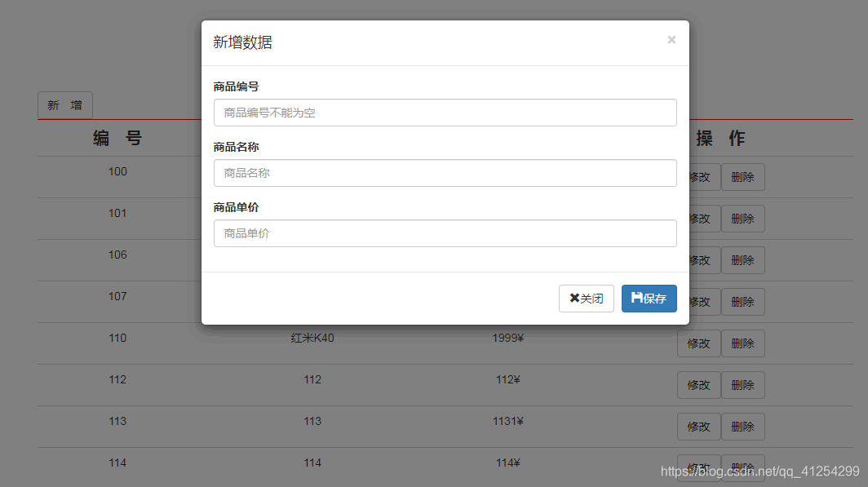Click the 商品编号 field label
The height and width of the screenshot is (487, 868).
(x=236, y=87)
